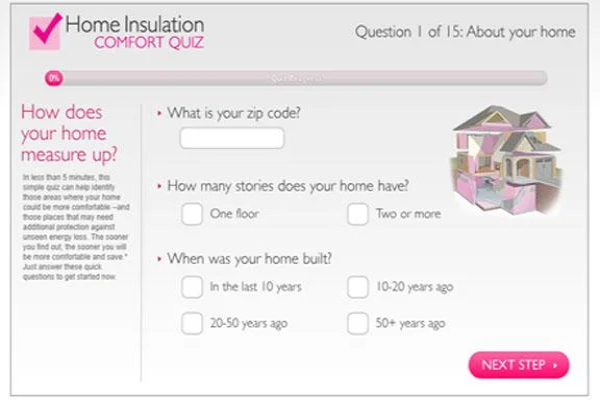Viewport: 600px width, 400px height.
Task: Click bullet arrow beside home built question
Action: click(x=159, y=259)
